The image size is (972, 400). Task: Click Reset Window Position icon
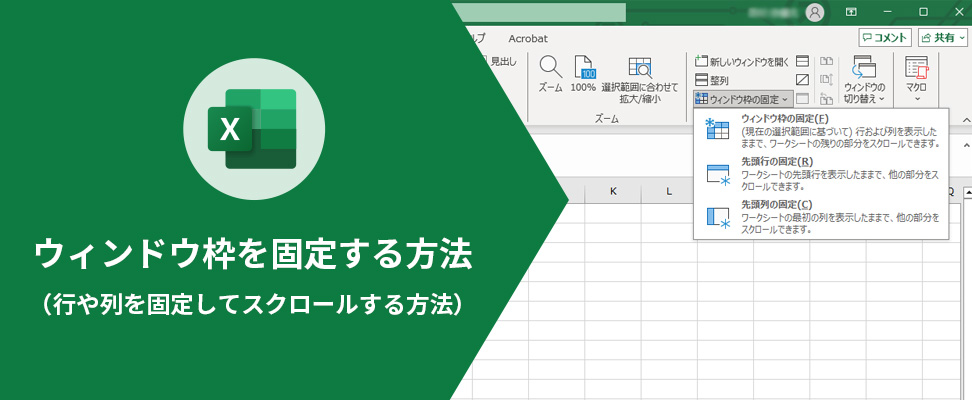point(826,99)
